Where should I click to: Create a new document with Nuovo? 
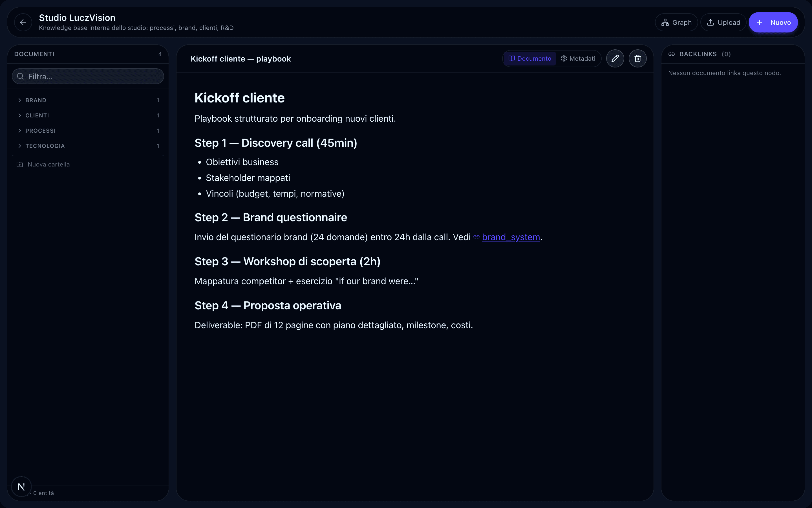click(773, 23)
